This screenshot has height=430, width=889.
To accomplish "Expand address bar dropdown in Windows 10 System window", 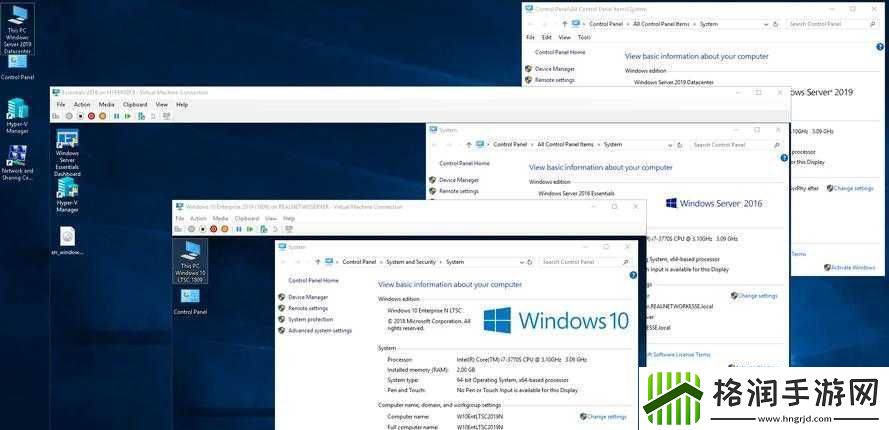I will (x=522, y=262).
